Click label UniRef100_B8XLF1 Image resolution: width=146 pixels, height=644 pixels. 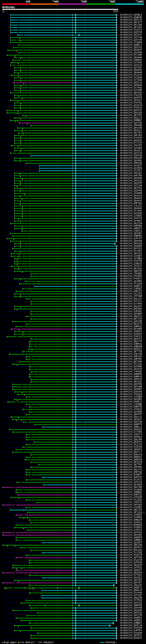tap(131, 339)
